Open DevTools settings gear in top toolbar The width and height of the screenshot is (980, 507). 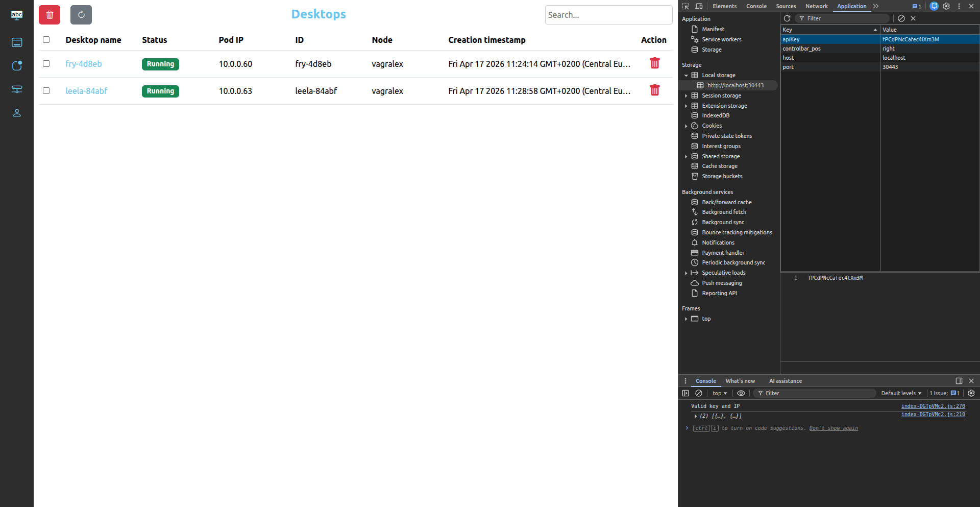pos(946,6)
